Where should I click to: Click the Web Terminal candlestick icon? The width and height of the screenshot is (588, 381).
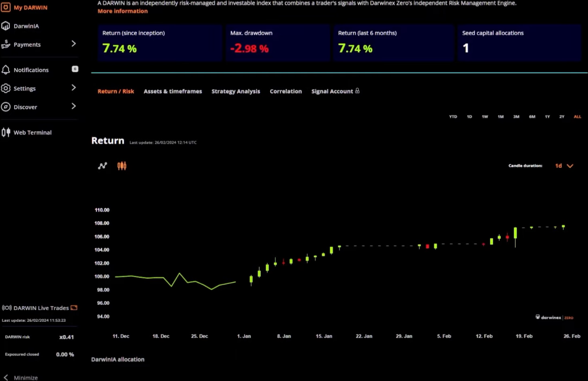tap(6, 132)
